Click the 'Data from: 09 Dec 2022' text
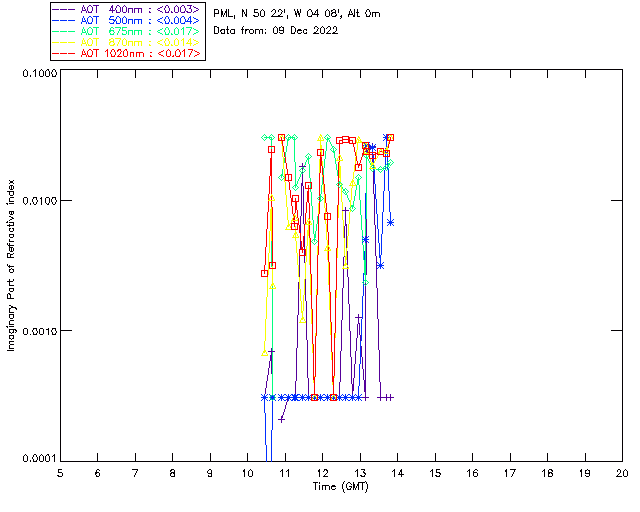This screenshot has height=512, width=640. coord(276,31)
